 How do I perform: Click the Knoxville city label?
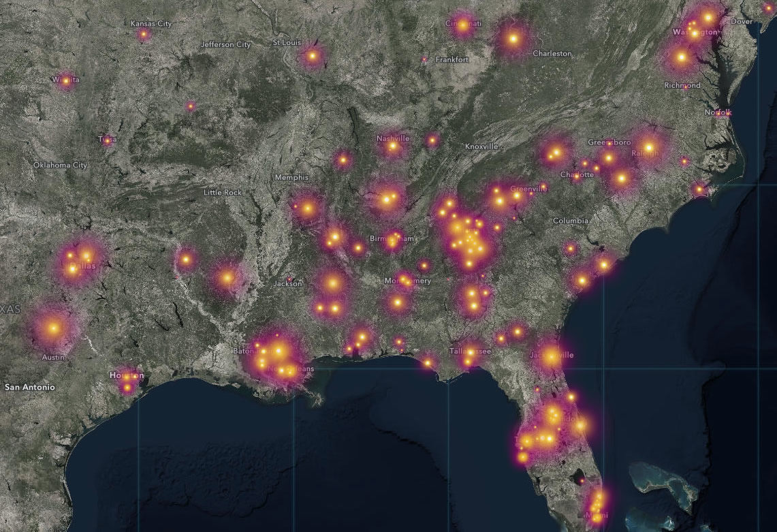(x=481, y=146)
